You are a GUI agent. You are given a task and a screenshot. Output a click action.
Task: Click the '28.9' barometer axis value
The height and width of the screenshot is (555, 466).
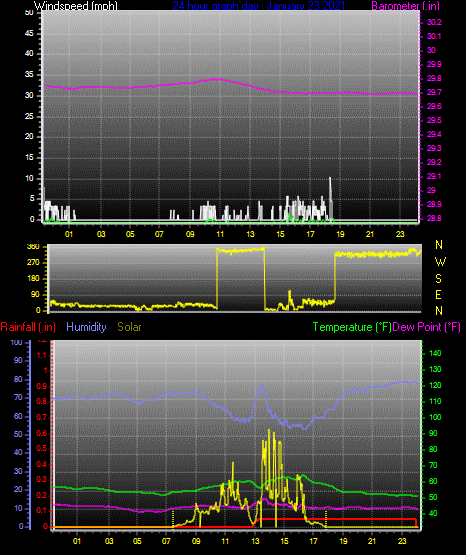[434, 204]
